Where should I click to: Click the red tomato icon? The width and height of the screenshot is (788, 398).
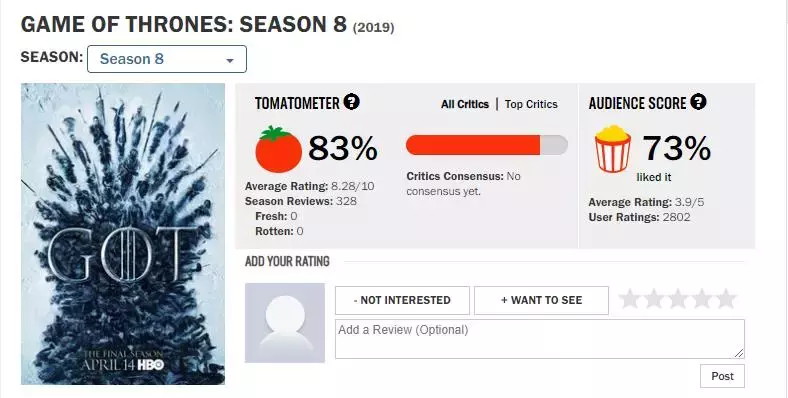pos(278,149)
